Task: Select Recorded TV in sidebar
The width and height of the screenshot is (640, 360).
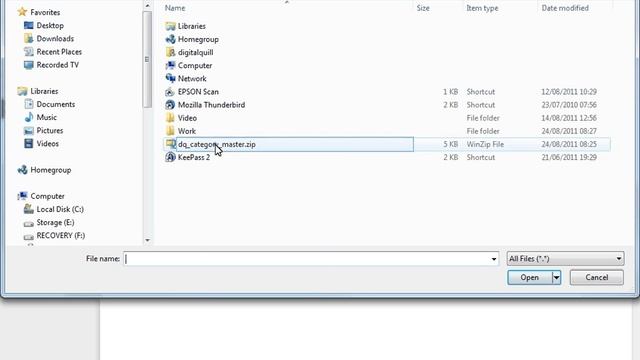Action: pos(58,64)
